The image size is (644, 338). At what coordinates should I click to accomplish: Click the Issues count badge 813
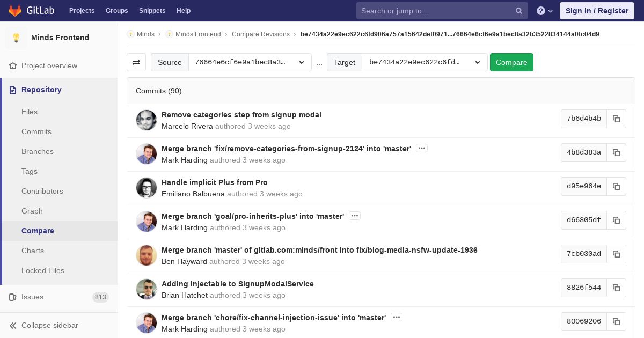click(x=100, y=297)
